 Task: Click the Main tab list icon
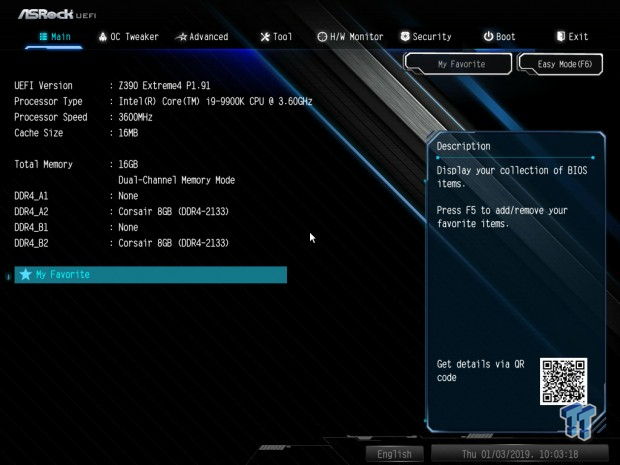[x=43, y=37]
